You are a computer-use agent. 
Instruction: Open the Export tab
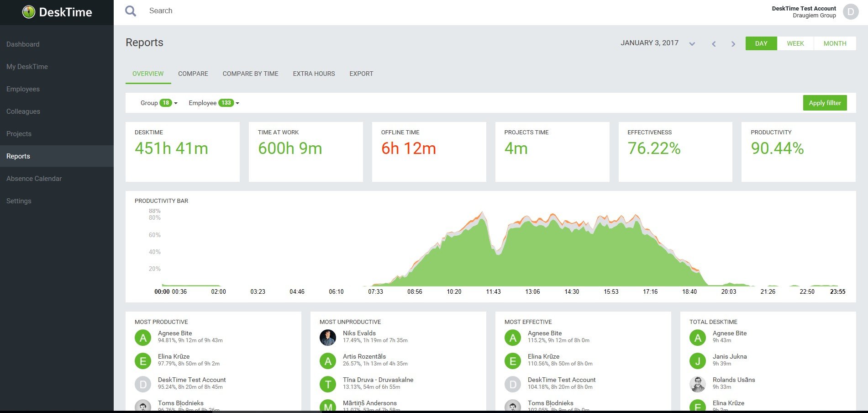click(x=361, y=74)
